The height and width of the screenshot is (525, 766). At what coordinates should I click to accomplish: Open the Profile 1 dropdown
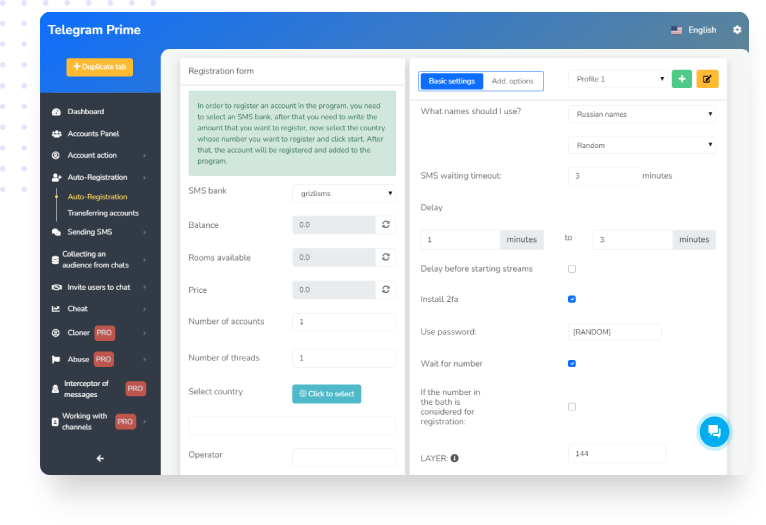tap(617, 79)
